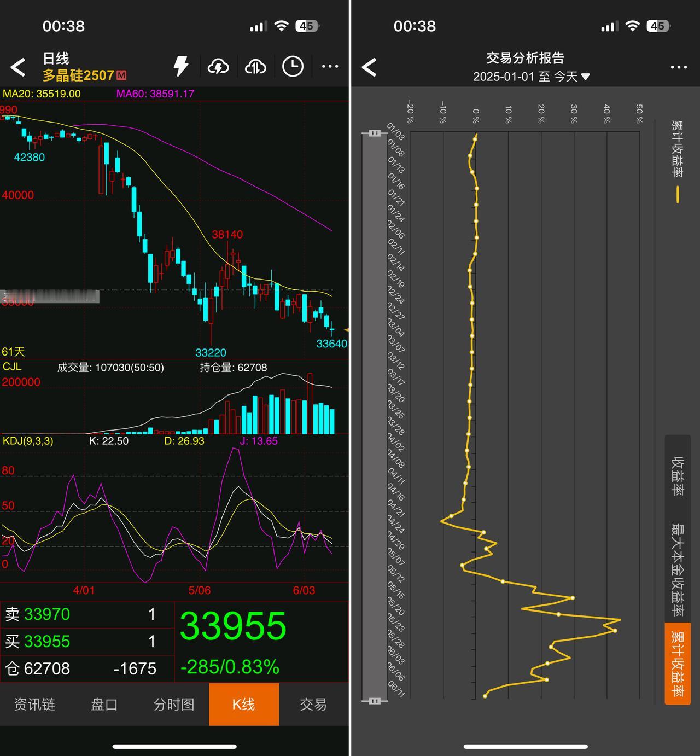The image size is (700, 756).
Task: Open the 交易 tab
Action: [x=313, y=704]
